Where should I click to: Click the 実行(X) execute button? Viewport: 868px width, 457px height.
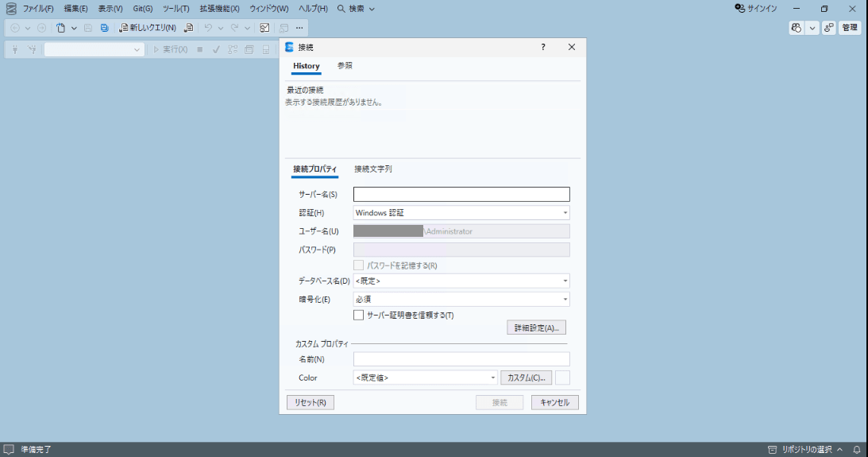coord(171,50)
